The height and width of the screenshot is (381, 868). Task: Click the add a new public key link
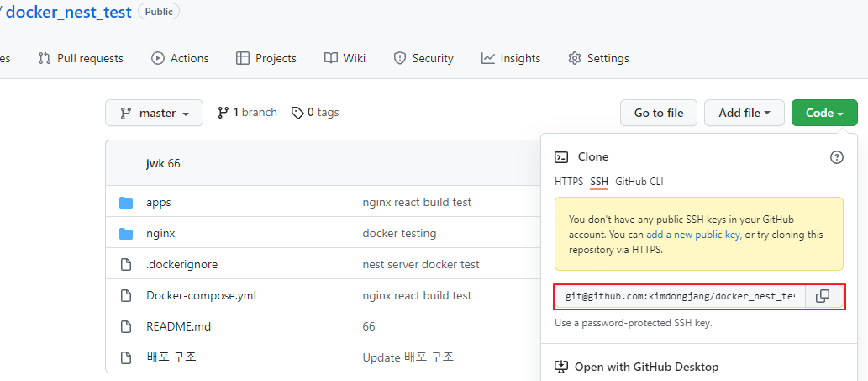pos(693,235)
